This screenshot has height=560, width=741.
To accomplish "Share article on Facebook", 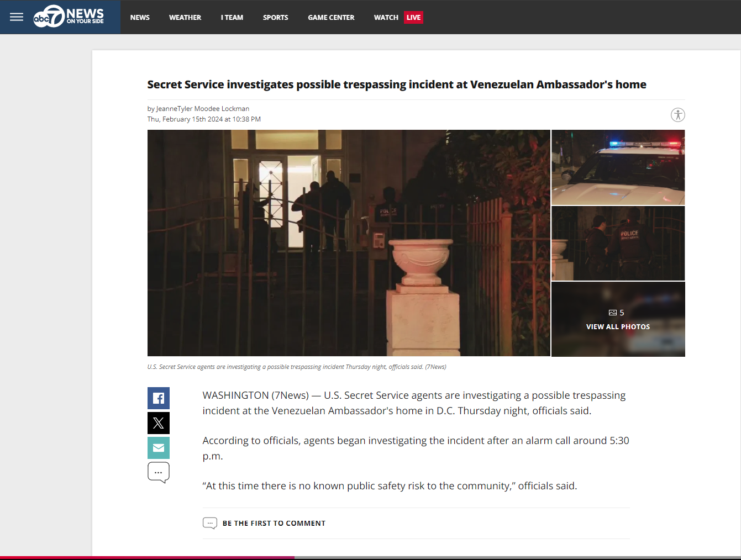I will coord(159,398).
